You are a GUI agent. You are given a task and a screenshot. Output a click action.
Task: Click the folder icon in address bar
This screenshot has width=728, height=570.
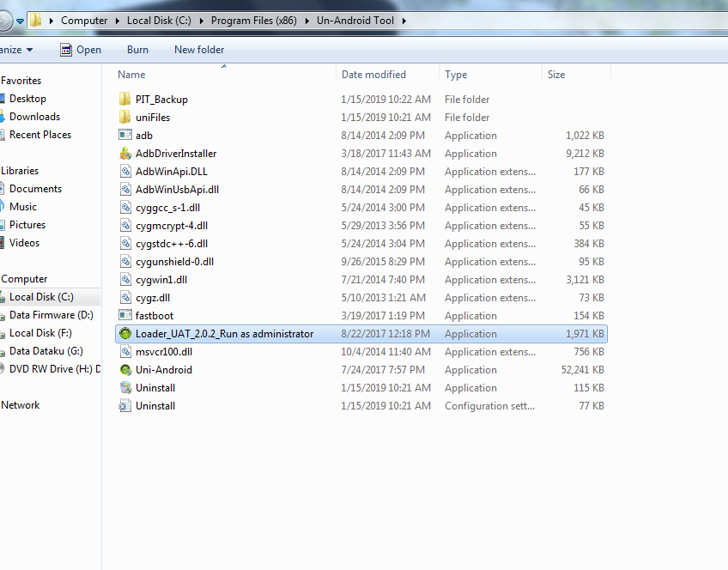click(35, 20)
